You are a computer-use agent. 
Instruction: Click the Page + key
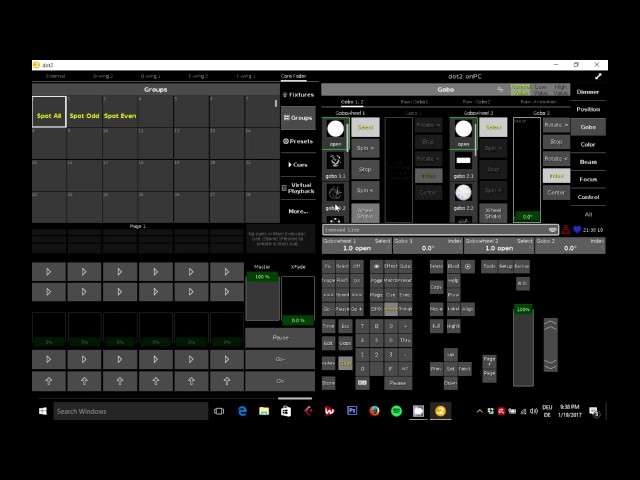[489, 361]
